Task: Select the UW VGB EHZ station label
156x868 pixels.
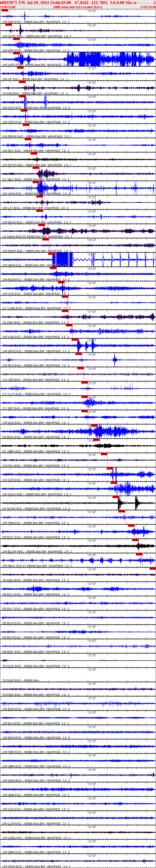Action: [x=36, y=337]
